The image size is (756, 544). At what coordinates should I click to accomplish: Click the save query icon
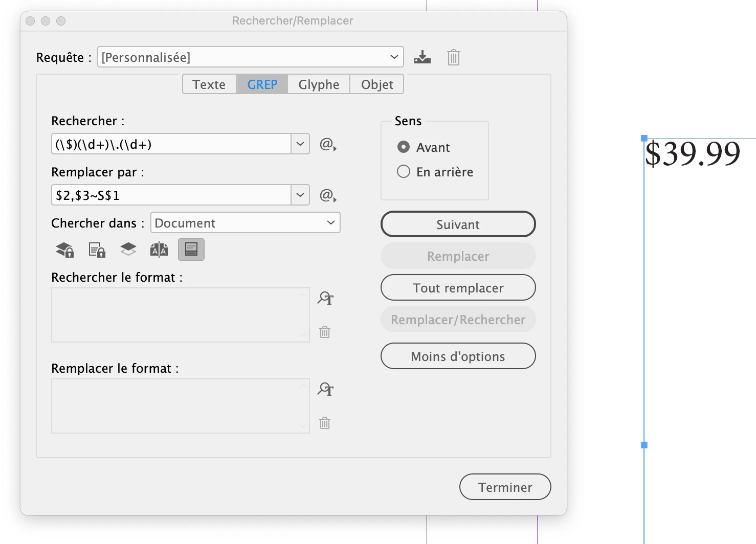423,57
